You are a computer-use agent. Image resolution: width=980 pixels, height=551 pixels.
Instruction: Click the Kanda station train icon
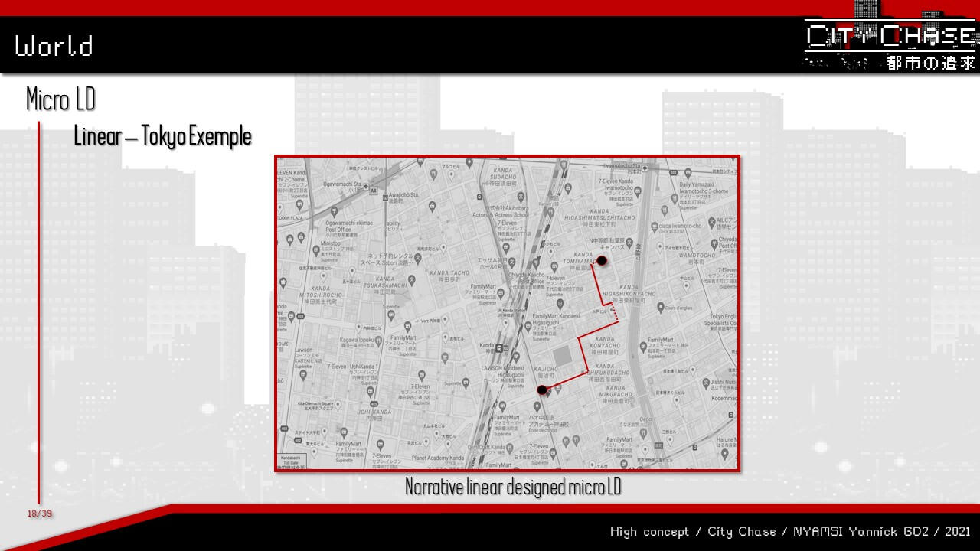499,347
